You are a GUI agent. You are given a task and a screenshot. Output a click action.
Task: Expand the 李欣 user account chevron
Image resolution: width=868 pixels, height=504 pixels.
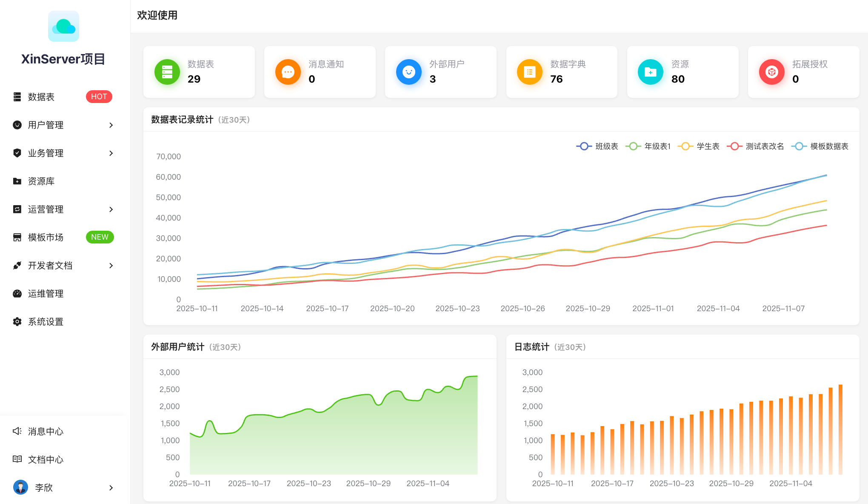pos(111,488)
